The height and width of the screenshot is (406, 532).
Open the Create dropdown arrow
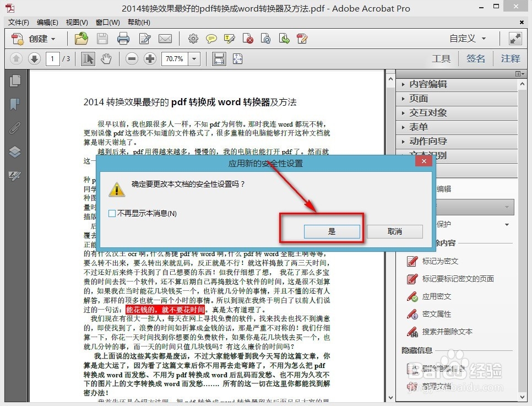tap(53, 39)
